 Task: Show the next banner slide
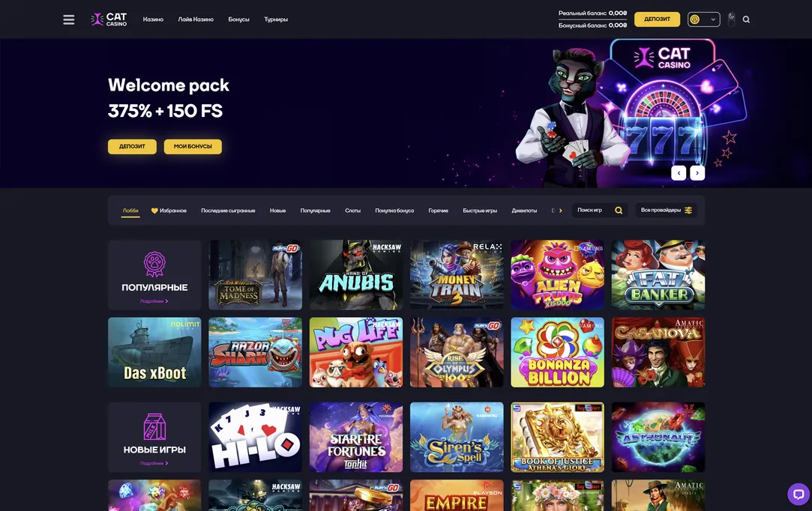[x=697, y=173]
